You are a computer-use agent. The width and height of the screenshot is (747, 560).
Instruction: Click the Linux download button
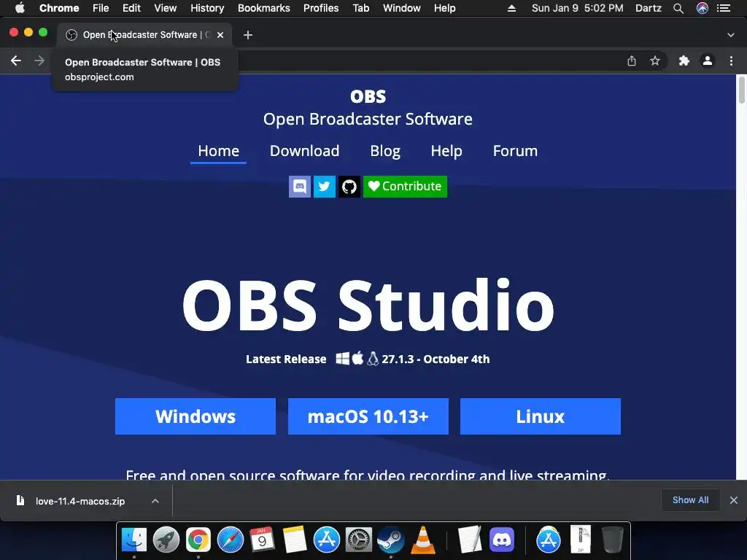pyautogui.click(x=541, y=416)
